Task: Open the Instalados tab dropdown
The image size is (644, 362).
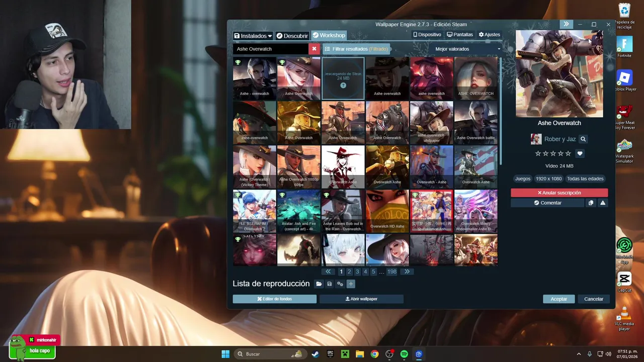Action: click(x=253, y=36)
